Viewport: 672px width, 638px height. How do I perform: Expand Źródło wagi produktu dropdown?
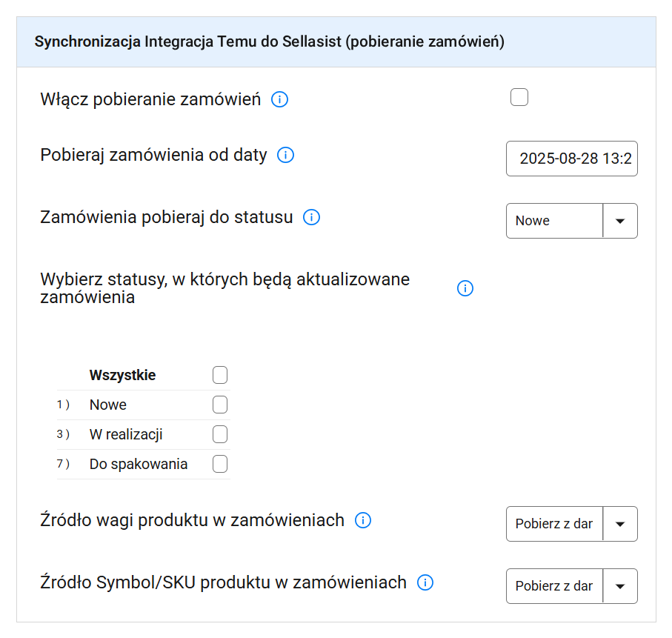pos(572,524)
